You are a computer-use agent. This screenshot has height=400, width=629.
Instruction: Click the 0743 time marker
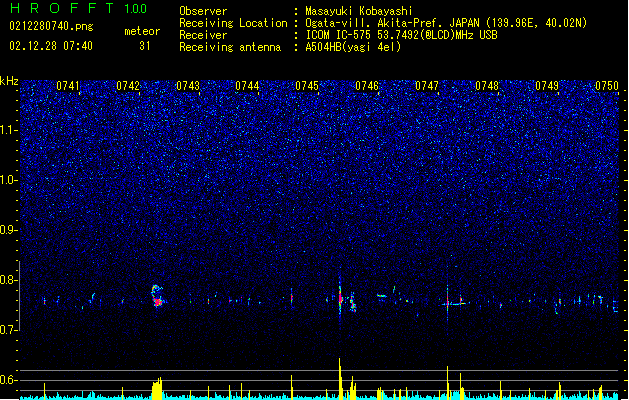point(188,86)
